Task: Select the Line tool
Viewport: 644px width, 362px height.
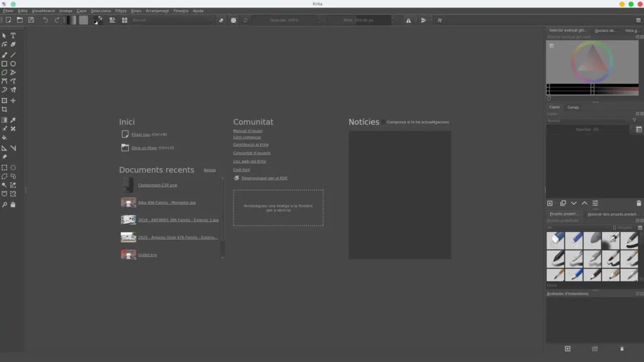Action: [13, 55]
